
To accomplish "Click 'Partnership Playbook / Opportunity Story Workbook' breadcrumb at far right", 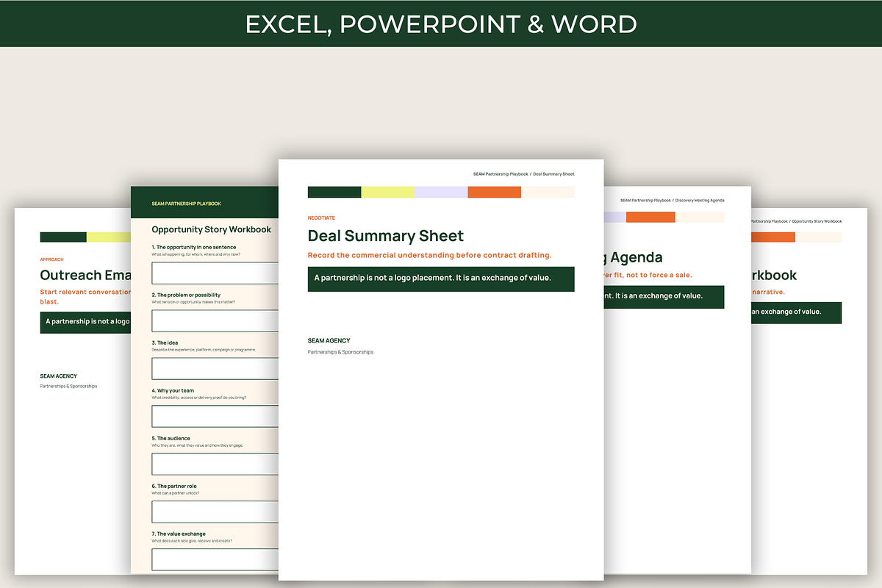I will 797,221.
